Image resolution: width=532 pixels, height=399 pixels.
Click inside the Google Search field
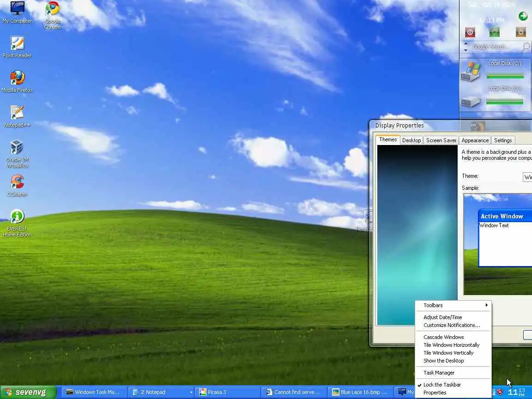click(496, 47)
